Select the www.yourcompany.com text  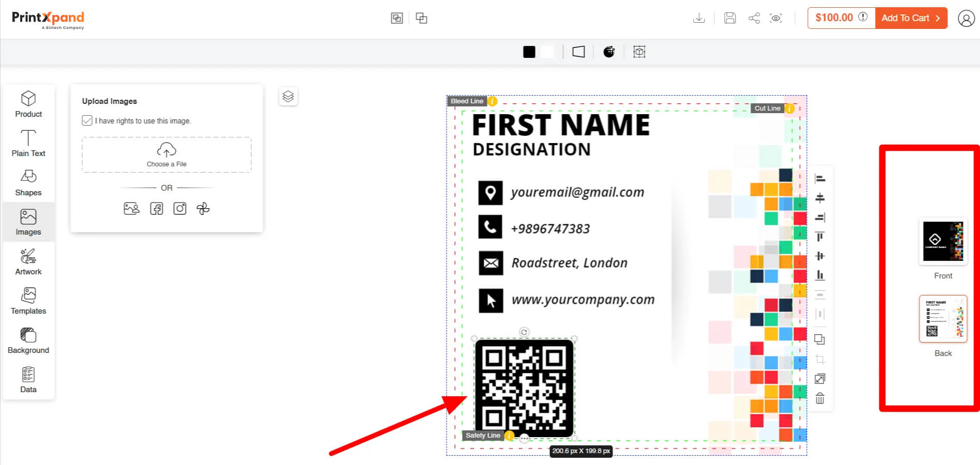(x=583, y=300)
